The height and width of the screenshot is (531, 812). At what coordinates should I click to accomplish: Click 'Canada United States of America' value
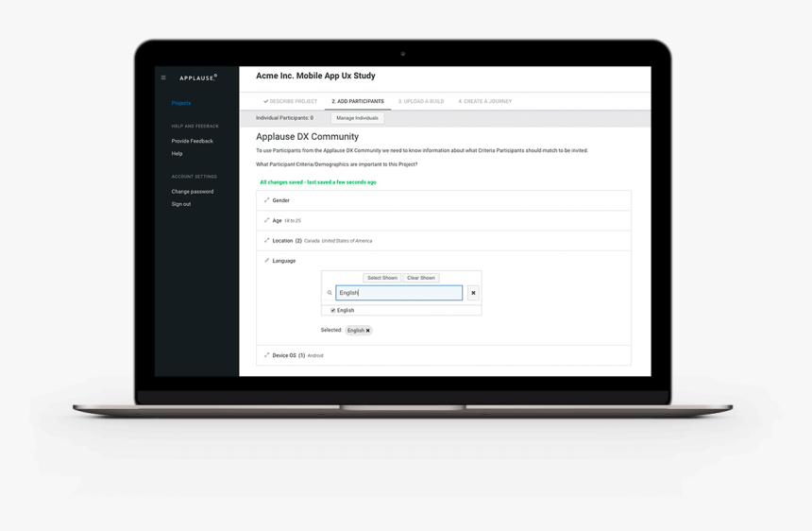click(x=338, y=241)
